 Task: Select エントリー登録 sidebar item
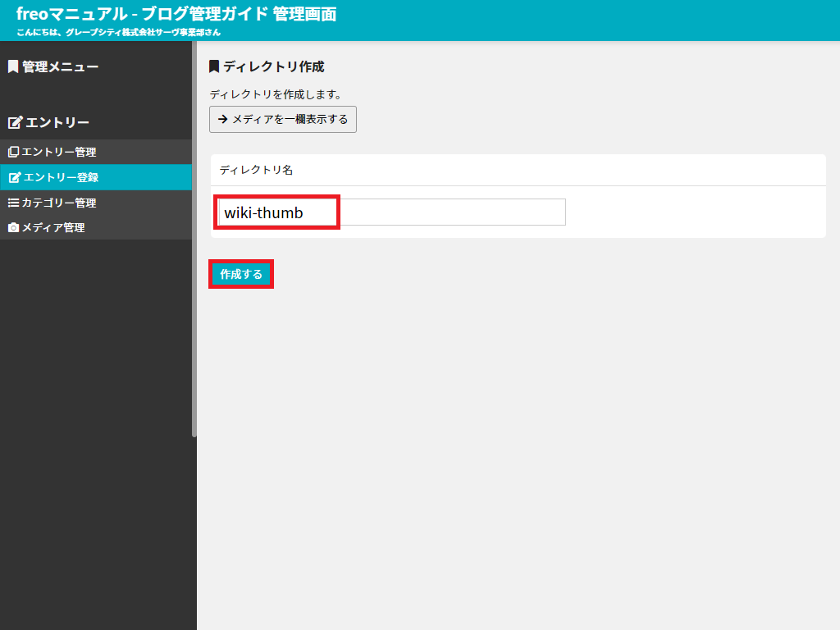point(96,177)
